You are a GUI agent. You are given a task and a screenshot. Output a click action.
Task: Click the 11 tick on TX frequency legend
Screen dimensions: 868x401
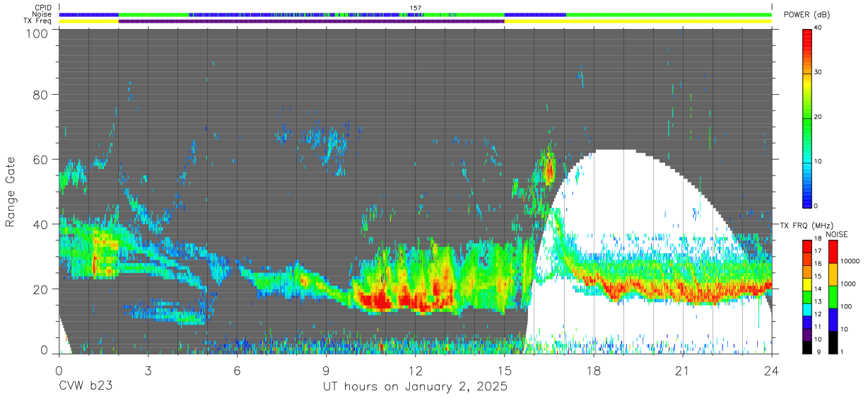[818, 327]
